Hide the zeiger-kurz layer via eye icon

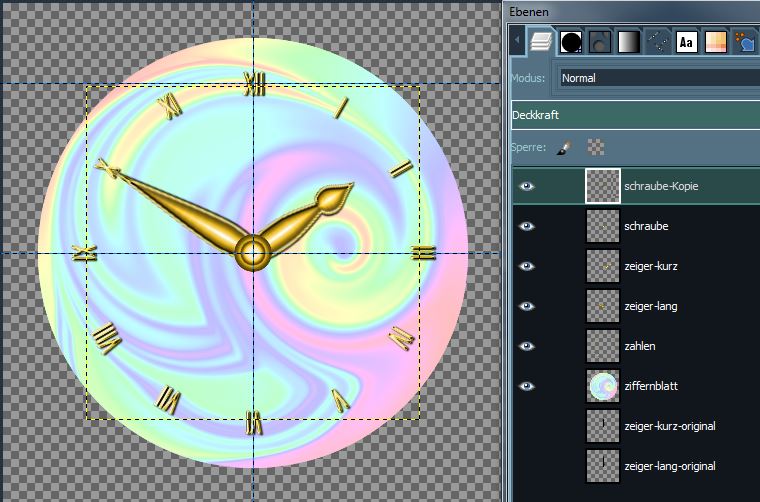tap(527, 266)
